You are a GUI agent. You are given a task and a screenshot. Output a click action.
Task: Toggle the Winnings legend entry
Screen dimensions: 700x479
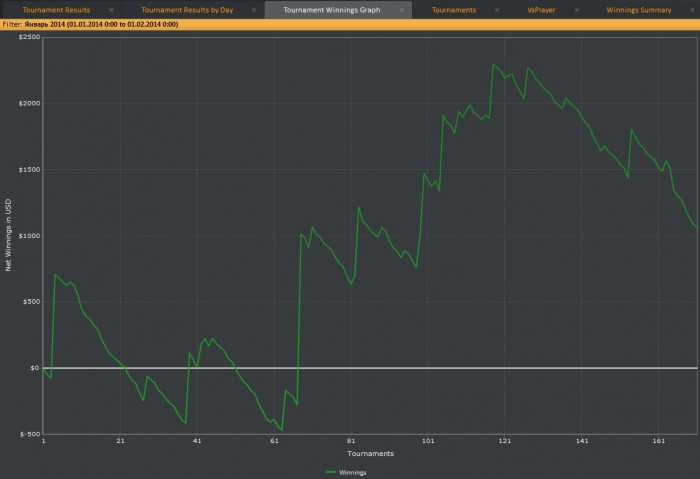(x=346, y=472)
